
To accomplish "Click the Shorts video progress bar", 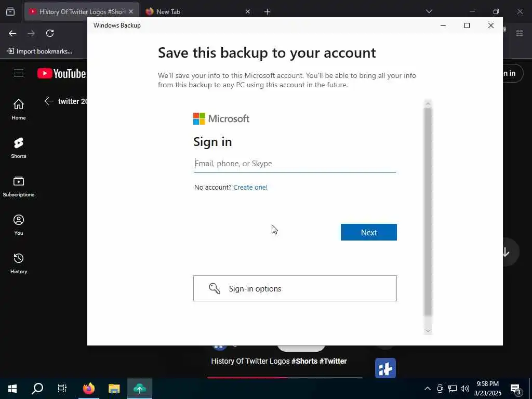I will coord(285,377).
